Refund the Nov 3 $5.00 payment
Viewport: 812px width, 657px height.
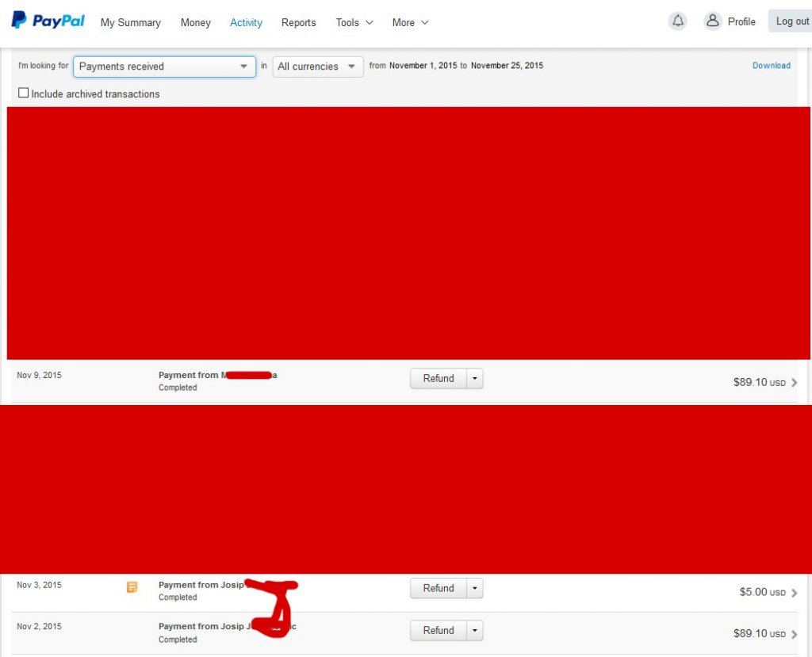439,588
